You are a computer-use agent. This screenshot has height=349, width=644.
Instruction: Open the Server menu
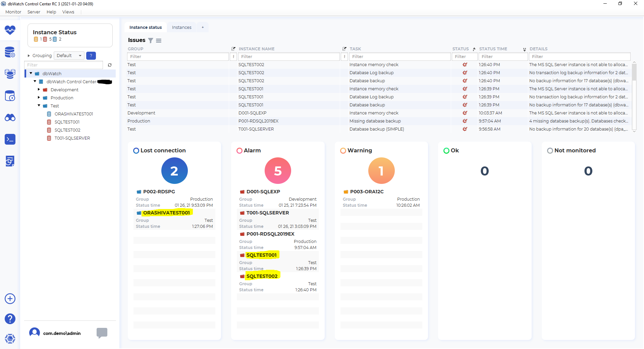pyautogui.click(x=34, y=12)
